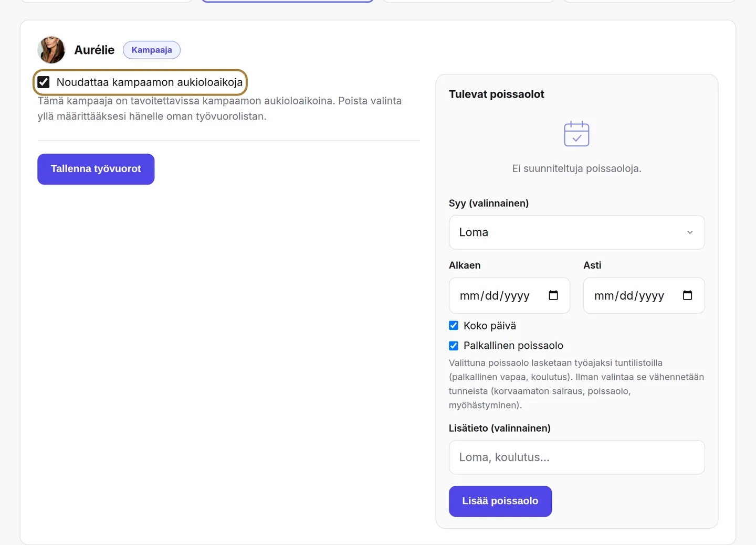Image resolution: width=756 pixels, height=545 pixels.
Task: Click the calendar checkmark icon under Tulevat poissaolot
Action: pyautogui.click(x=576, y=134)
